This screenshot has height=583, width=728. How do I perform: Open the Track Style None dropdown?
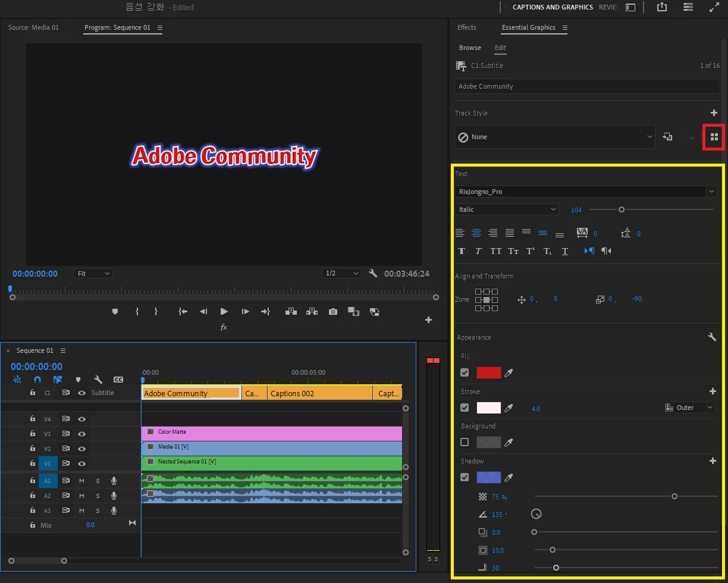pyautogui.click(x=554, y=137)
